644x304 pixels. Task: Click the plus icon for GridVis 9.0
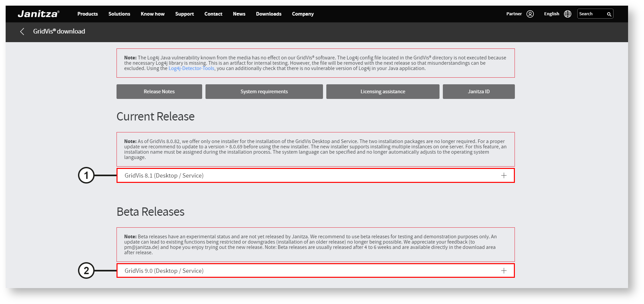click(504, 271)
